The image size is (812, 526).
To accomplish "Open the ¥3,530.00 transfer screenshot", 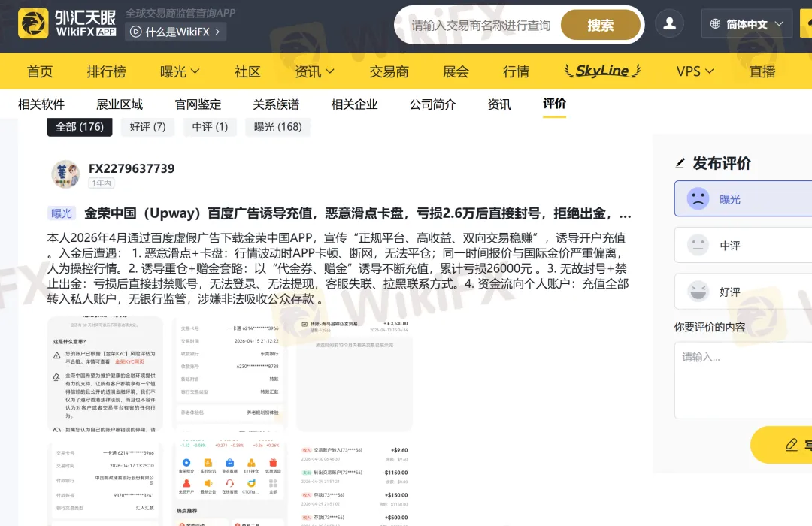I will point(354,373).
